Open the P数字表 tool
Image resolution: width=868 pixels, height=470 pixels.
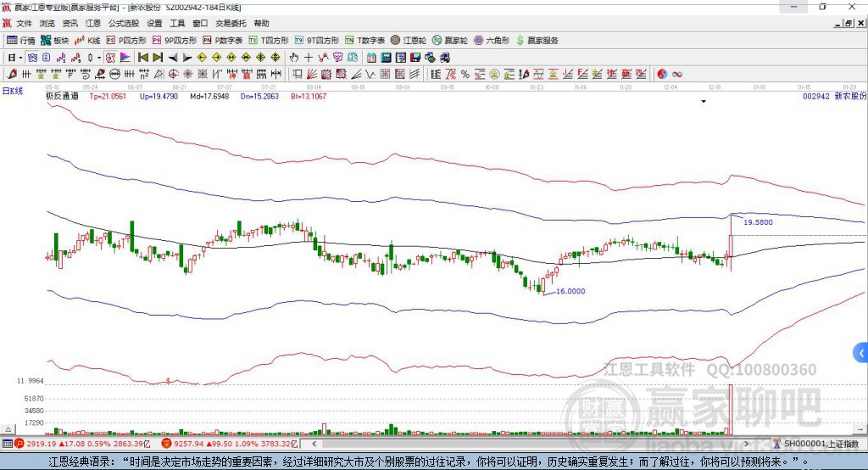pos(223,41)
